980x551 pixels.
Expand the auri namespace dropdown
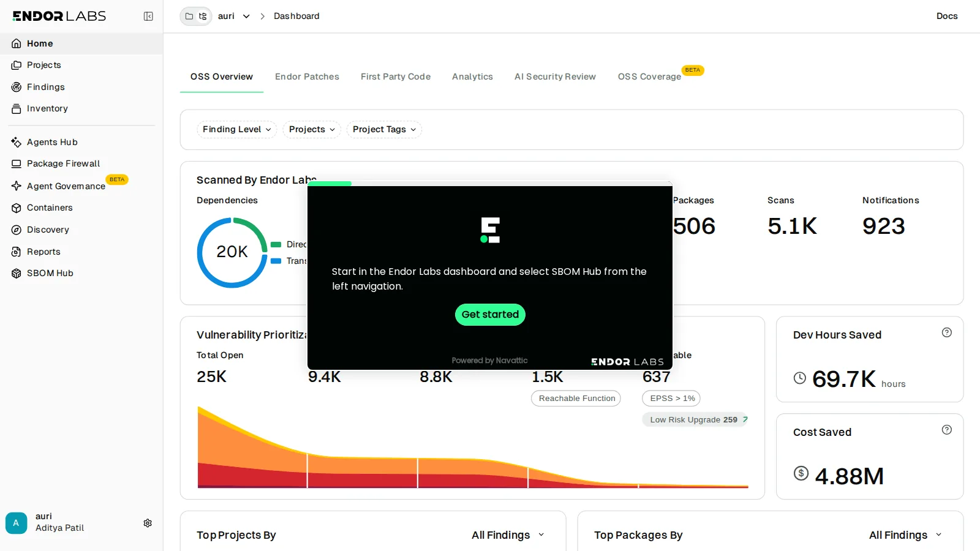coord(246,17)
